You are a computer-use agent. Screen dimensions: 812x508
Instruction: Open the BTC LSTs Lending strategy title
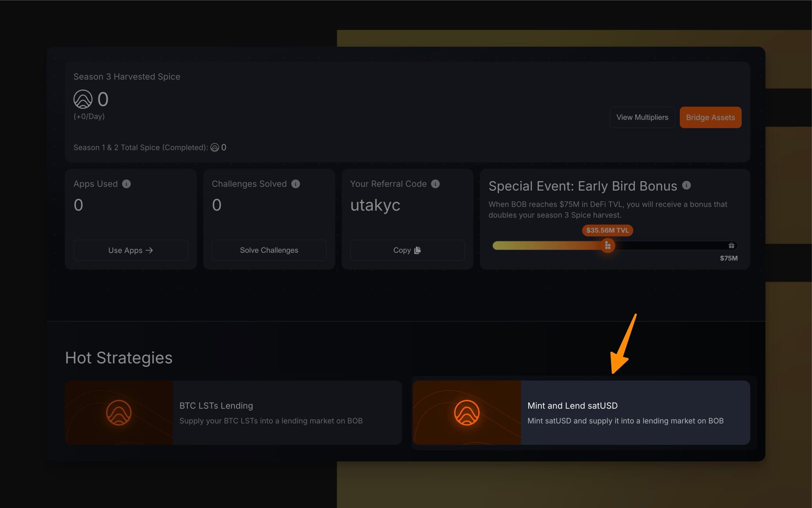(x=216, y=406)
